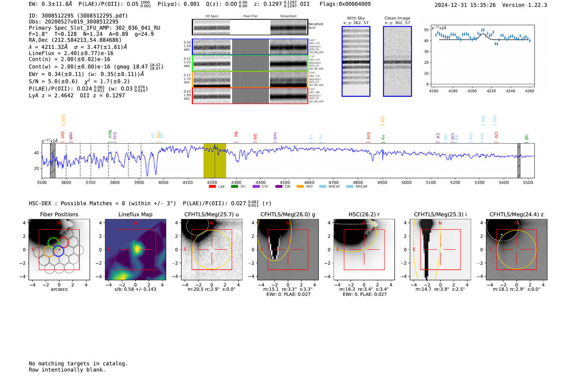Open the CFHTLS/Meg(25.3) i image
Screen dimensions: 576x392
[x=440, y=250]
